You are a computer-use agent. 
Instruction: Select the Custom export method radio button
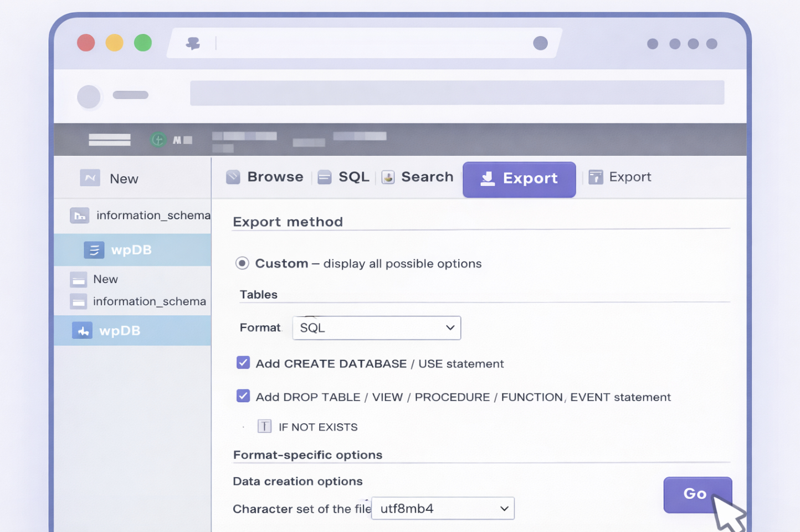(x=242, y=263)
